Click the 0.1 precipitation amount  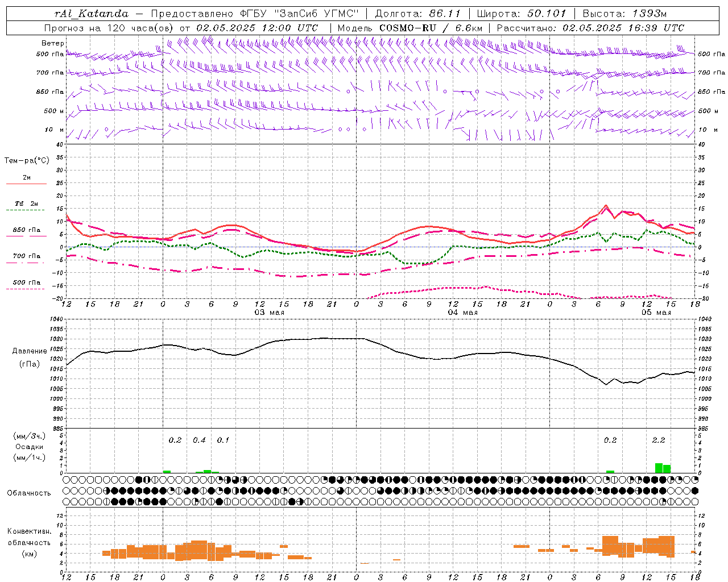coord(224,440)
